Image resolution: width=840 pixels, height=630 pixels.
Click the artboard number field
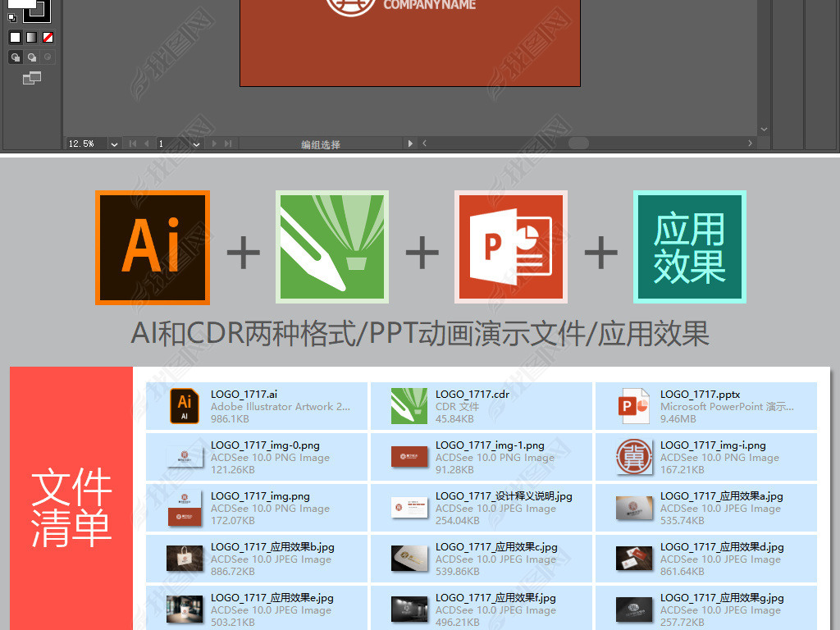click(x=172, y=144)
